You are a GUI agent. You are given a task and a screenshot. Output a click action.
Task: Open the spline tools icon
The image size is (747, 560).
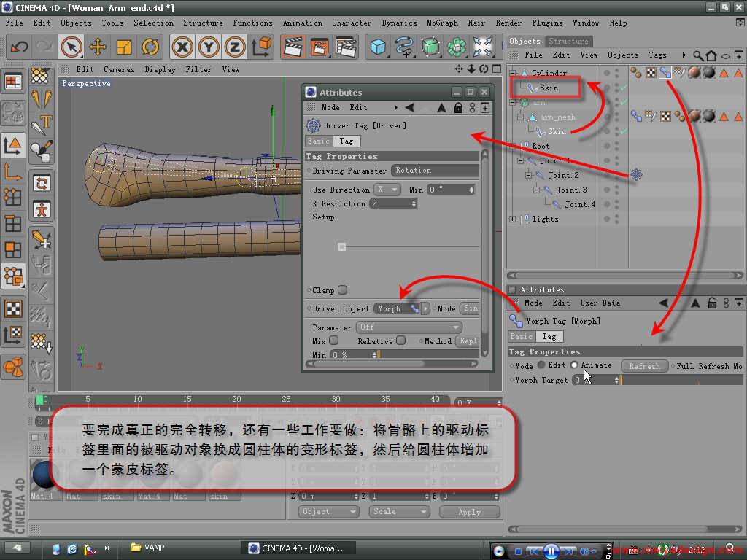404,47
